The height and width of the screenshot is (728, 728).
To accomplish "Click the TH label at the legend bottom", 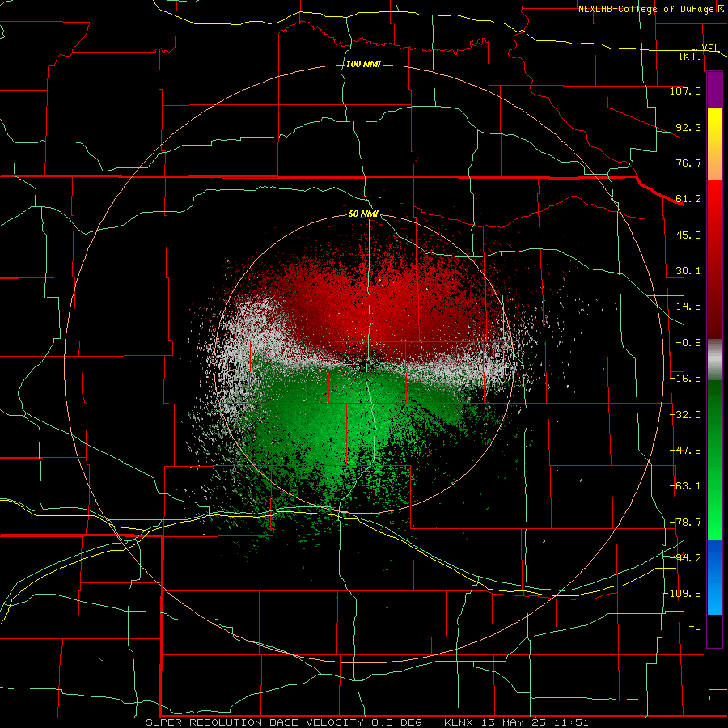I will pos(695,630).
